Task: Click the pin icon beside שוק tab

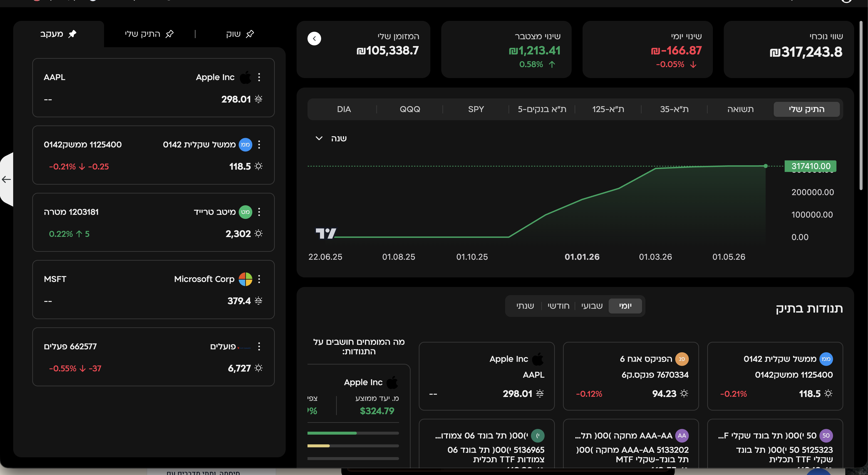Action: [250, 34]
